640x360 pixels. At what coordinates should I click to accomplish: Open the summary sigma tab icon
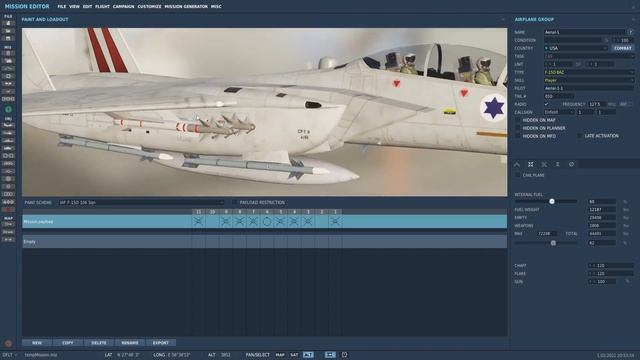[558, 164]
